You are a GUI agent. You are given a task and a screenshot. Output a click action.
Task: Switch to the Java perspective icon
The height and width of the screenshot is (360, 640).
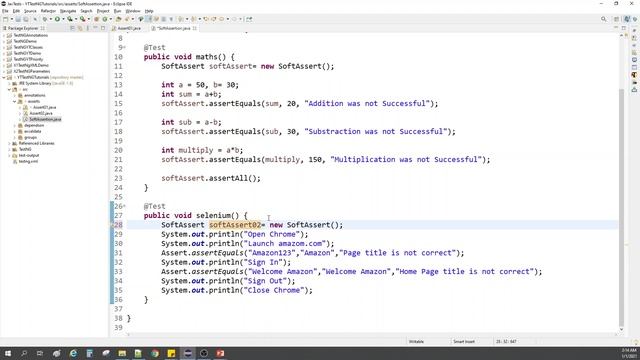(627, 19)
